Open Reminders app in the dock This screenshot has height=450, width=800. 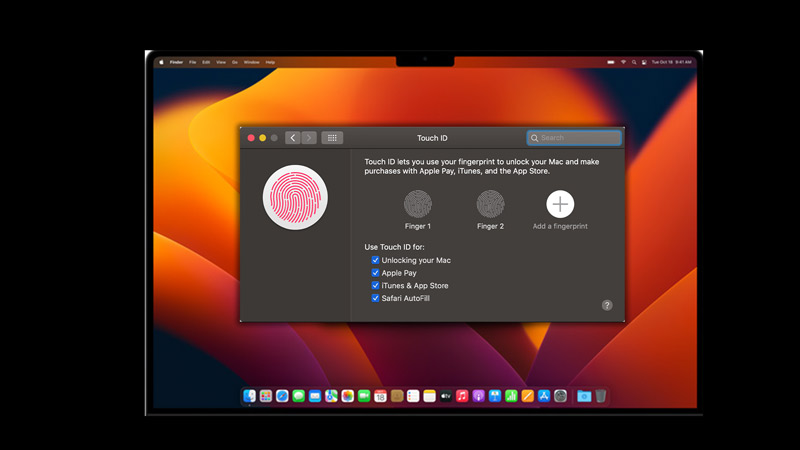pyautogui.click(x=413, y=396)
